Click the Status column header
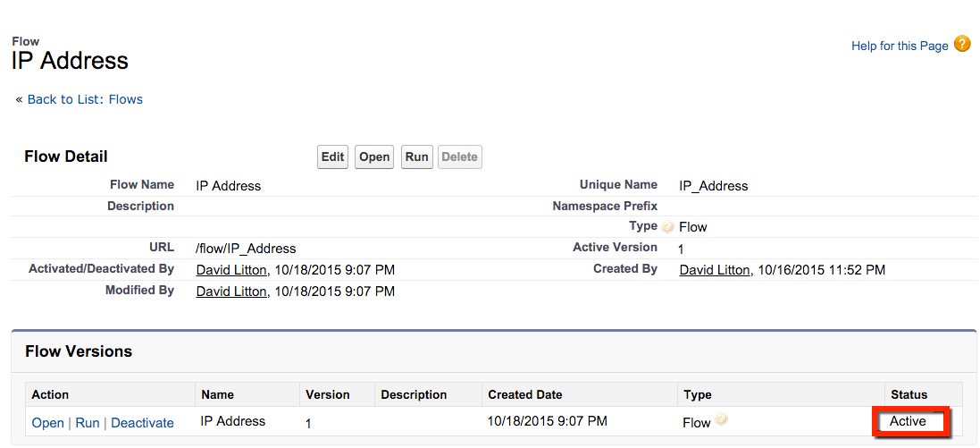The height and width of the screenshot is (448, 980). pyautogui.click(x=909, y=394)
